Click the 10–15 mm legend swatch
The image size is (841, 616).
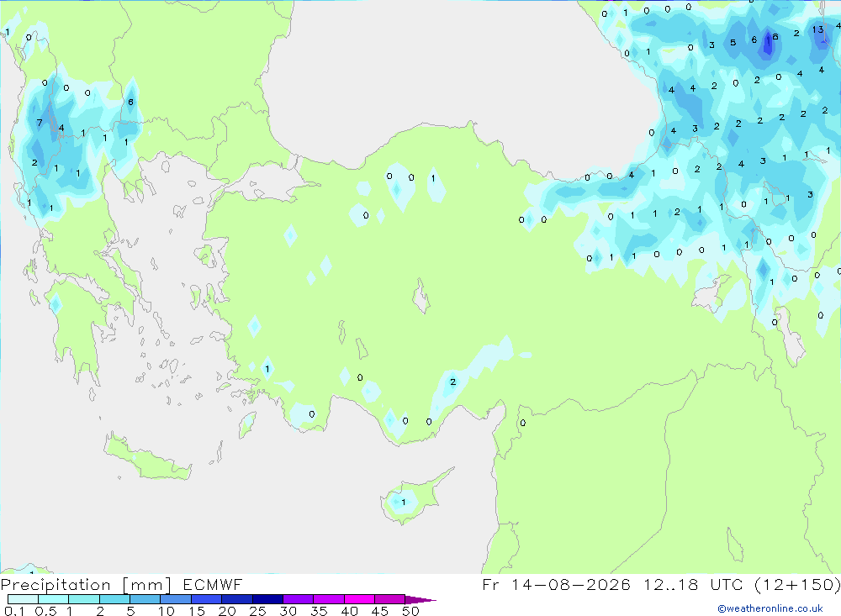(x=176, y=599)
